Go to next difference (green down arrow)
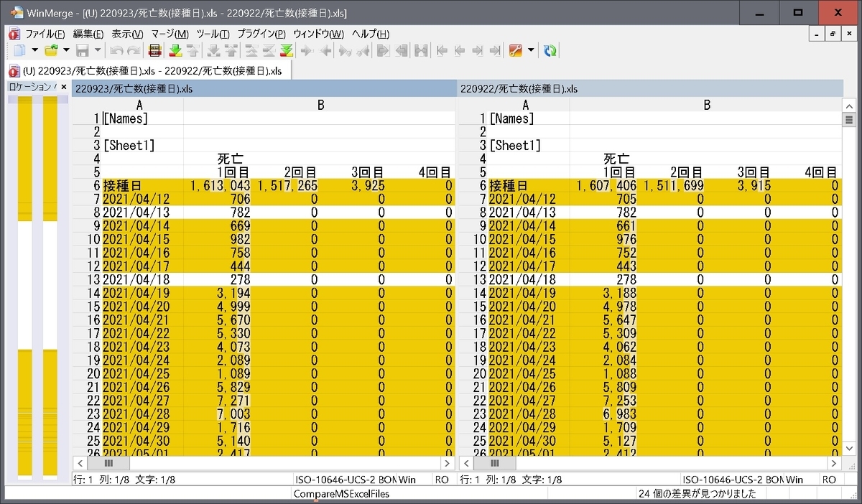The image size is (862, 504). pos(175,50)
